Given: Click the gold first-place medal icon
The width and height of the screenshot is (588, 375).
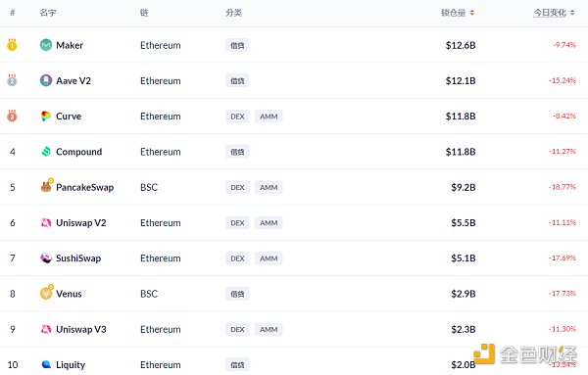Looking at the screenshot, I should pos(12,45).
